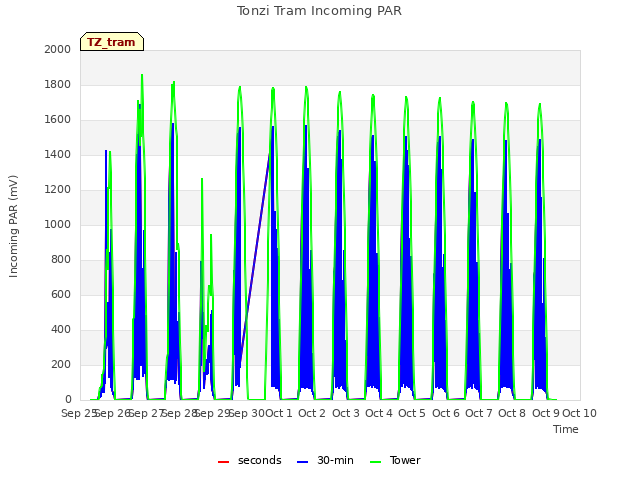This screenshot has width=640, height=480.
Task: Click the 800 y-axis tick label
Action: pos(61,260)
